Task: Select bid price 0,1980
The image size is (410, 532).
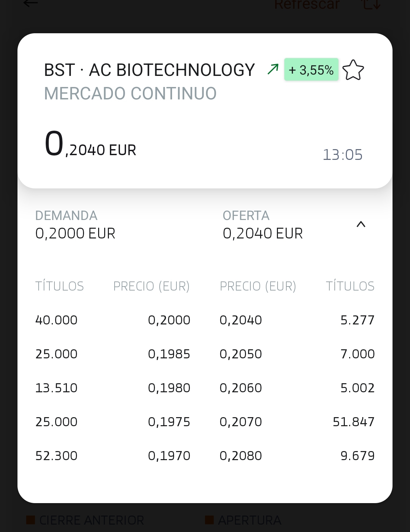Action: click(169, 388)
